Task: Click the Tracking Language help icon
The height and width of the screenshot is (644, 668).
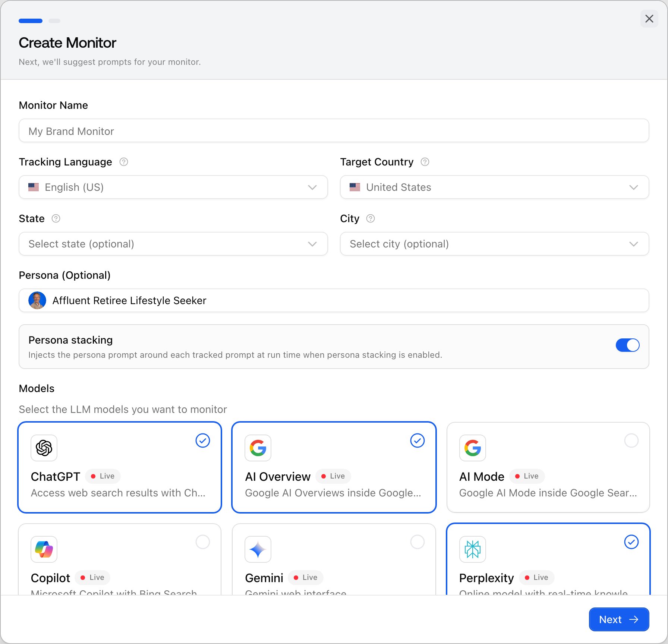Action: 124,162
